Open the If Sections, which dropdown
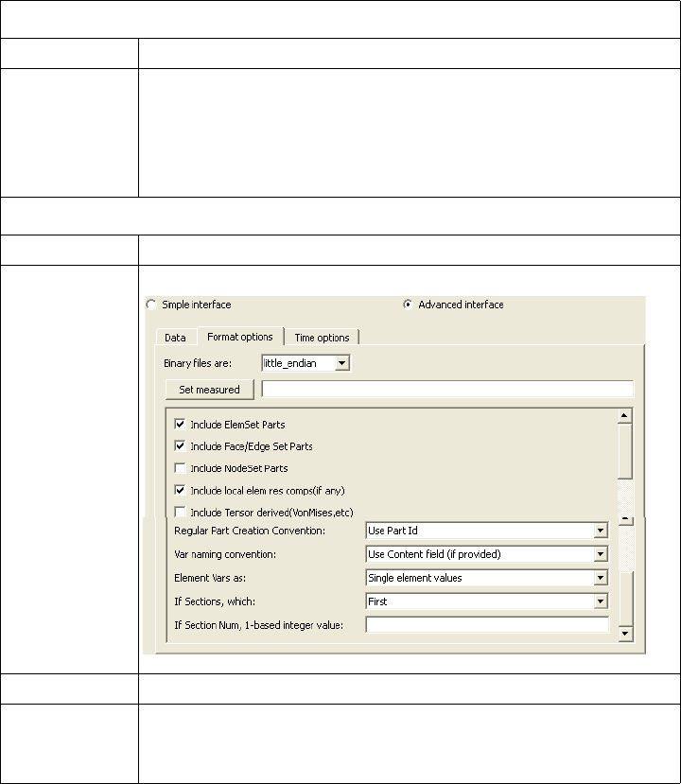681x784 pixels. [601, 601]
